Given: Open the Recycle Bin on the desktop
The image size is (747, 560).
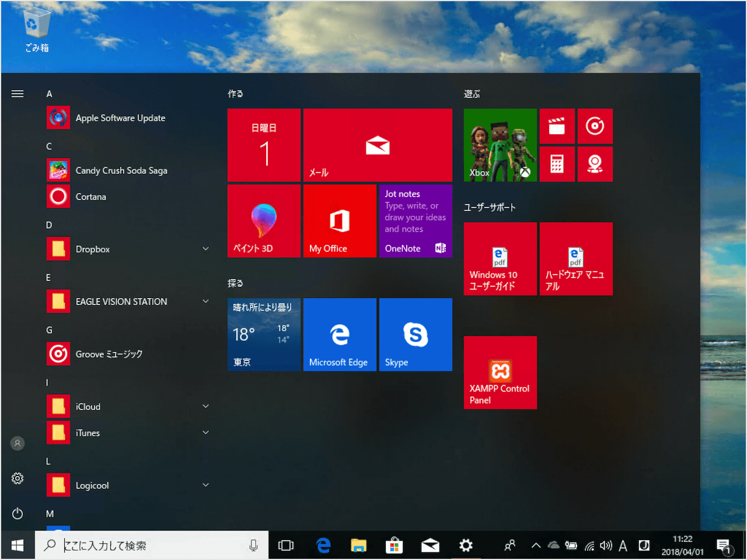Looking at the screenshot, I should (37, 32).
